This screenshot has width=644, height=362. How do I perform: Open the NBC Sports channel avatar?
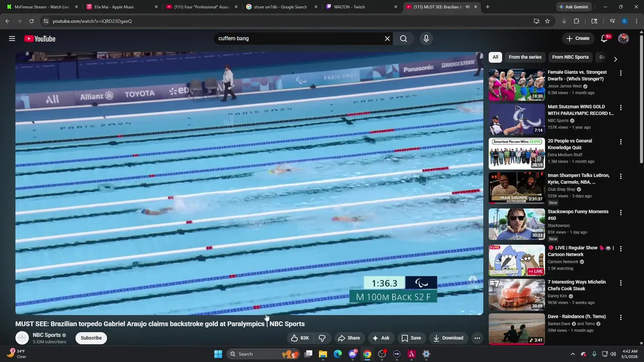(x=22, y=338)
